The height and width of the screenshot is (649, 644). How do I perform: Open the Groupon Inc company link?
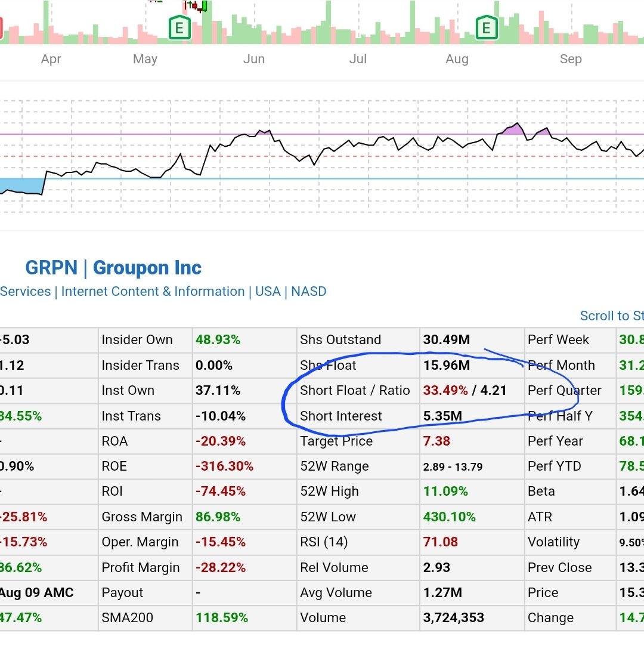pyautogui.click(x=147, y=268)
